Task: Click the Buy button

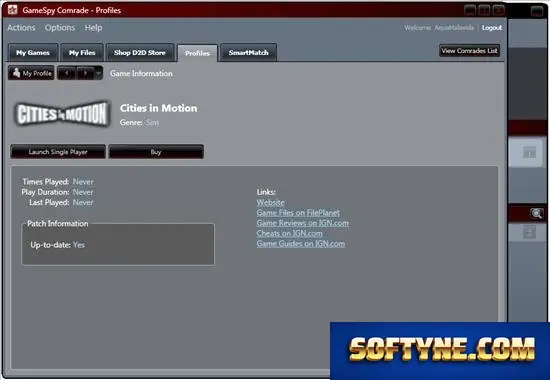Action: click(156, 152)
